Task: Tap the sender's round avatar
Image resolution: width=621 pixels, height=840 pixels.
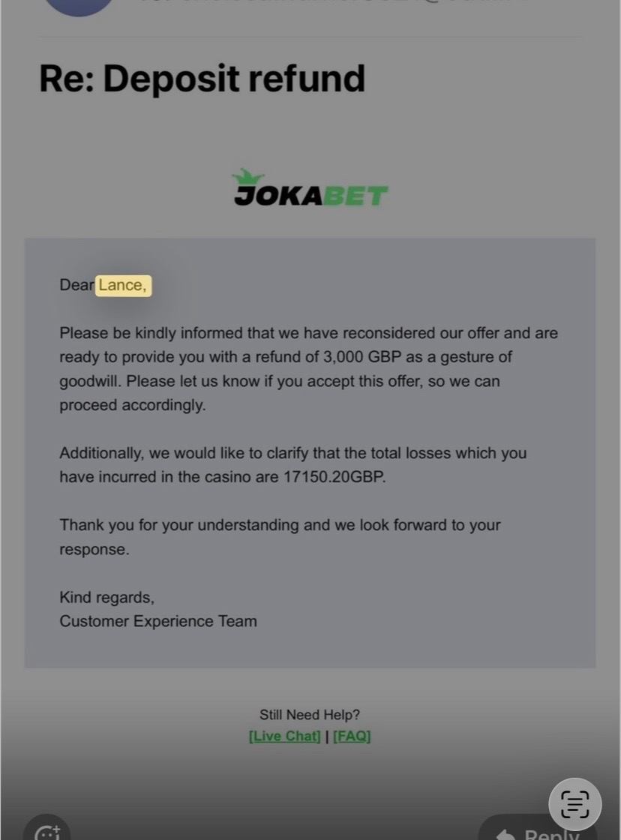Action: [x=79, y=7]
